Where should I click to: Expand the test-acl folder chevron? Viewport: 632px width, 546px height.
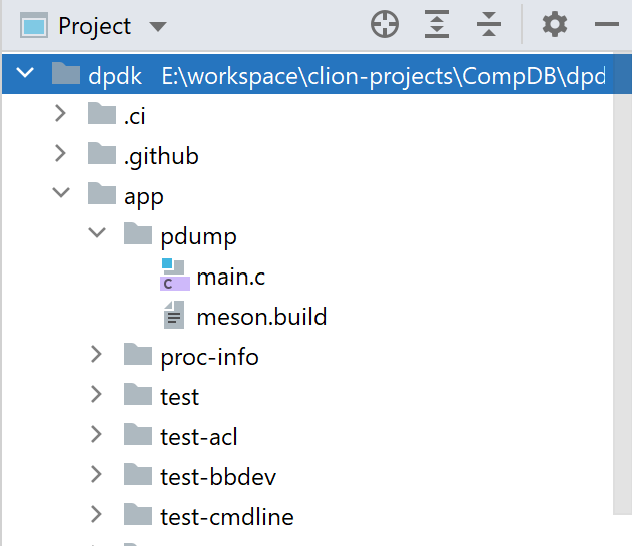(96, 434)
